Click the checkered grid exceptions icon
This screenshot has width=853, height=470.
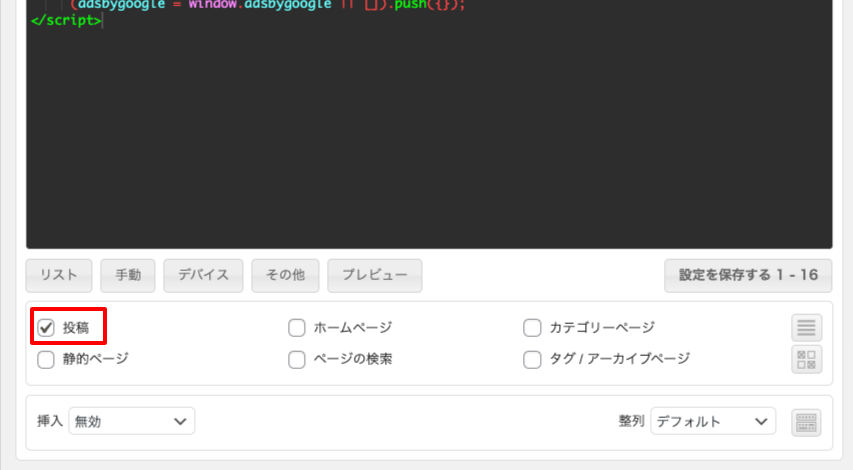point(807,359)
